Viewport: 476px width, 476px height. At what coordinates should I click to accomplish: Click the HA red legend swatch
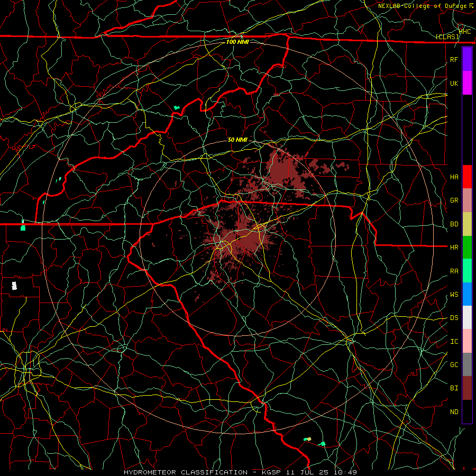[467, 177]
